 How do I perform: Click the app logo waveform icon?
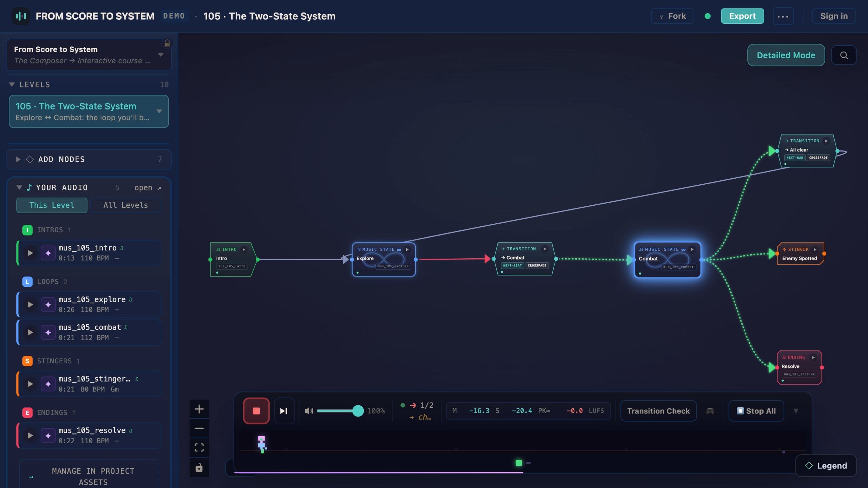(x=21, y=16)
